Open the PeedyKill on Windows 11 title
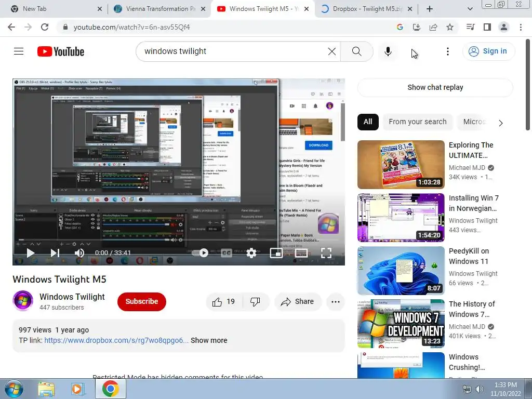This screenshot has width=532, height=399. click(469, 256)
